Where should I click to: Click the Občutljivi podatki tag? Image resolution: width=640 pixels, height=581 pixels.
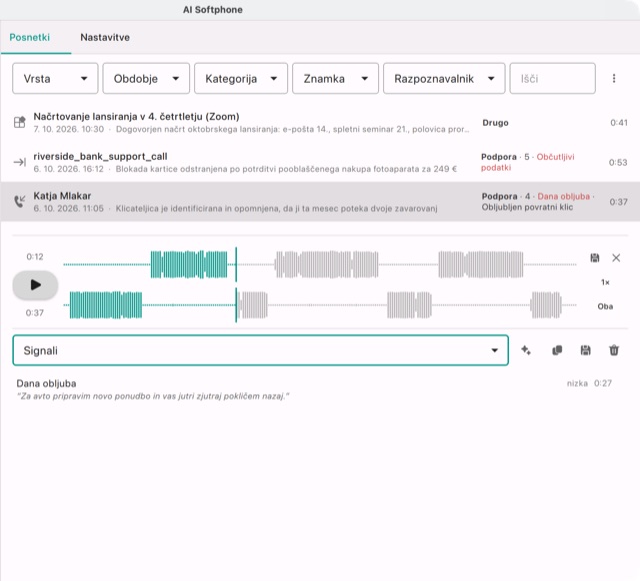527,162
